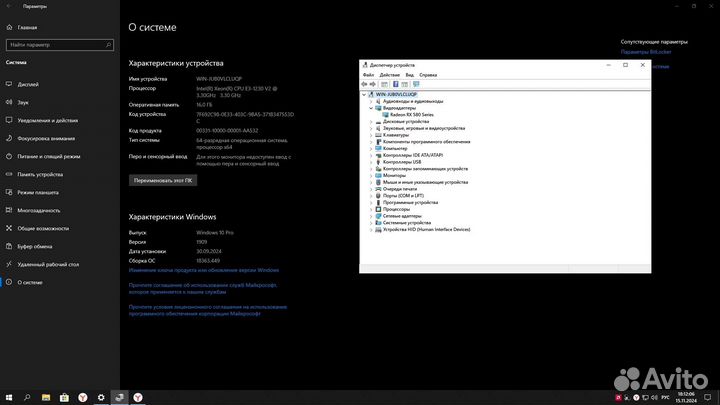Click the Windows Start button
This screenshot has width=720, height=405.
click(x=8, y=397)
